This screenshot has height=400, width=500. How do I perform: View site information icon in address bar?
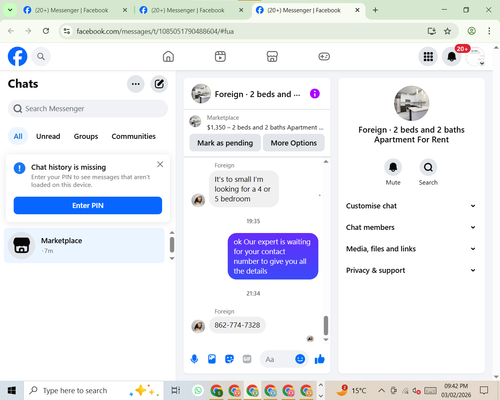(x=67, y=31)
